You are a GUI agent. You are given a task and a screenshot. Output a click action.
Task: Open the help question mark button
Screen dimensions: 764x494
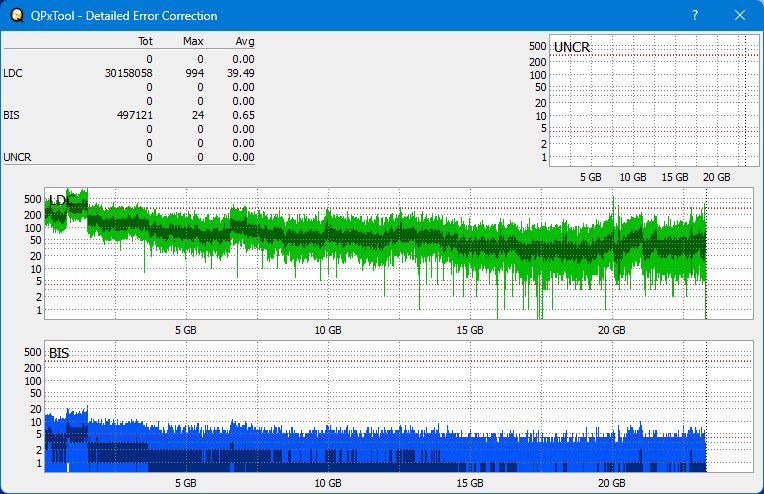pos(695,15)
